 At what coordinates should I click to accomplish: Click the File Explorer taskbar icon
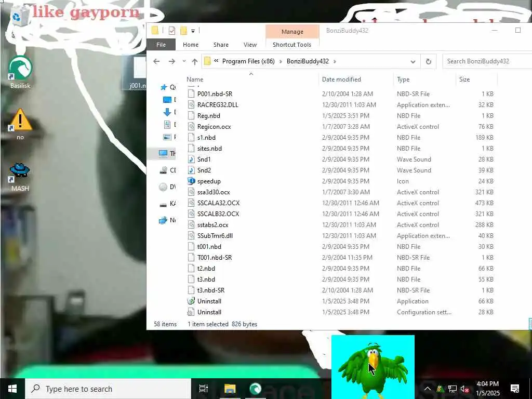click(230, 389)
